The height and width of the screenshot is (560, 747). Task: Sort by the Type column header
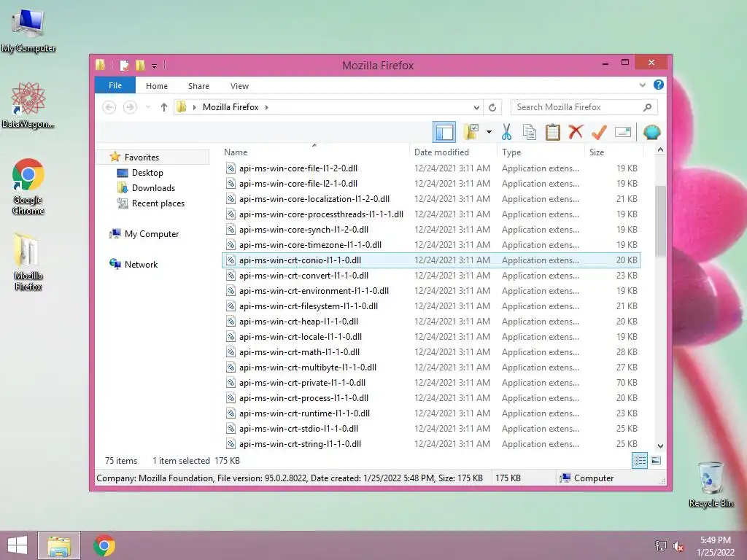coord(511,152)
